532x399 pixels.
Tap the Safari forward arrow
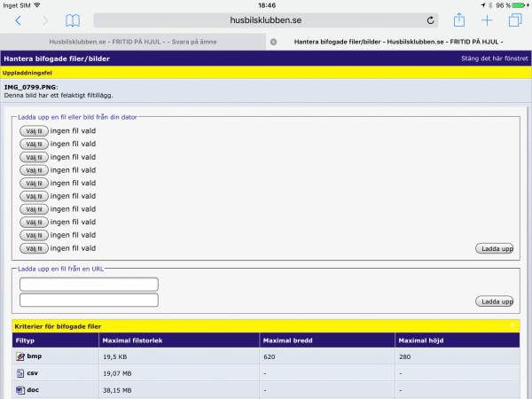[45, 20]
